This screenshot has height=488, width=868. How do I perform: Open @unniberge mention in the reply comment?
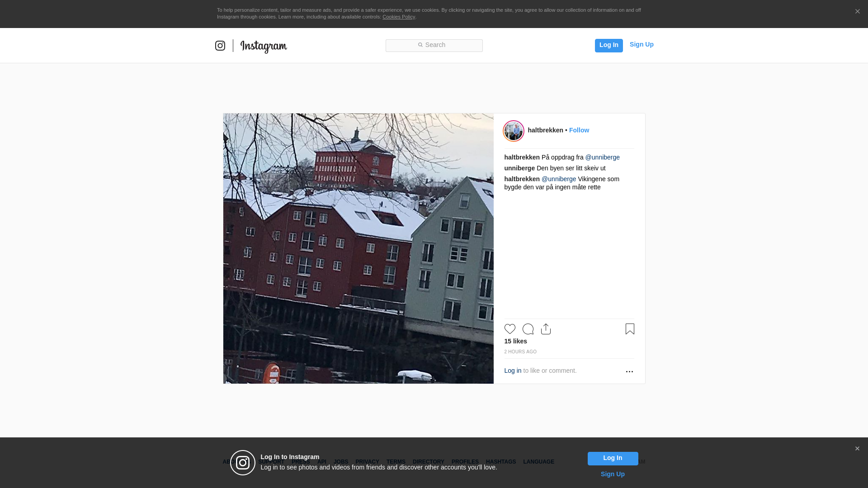coord(559,179)
